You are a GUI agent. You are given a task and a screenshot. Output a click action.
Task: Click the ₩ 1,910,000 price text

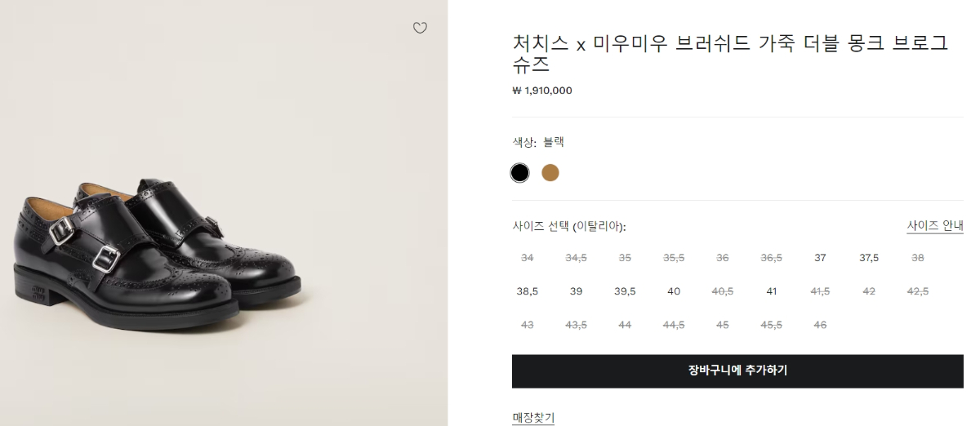(542, 91)
